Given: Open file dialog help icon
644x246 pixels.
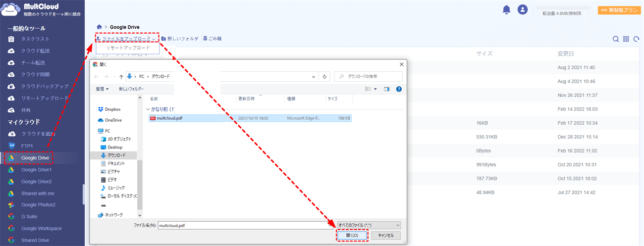Looking at the screenshot, I should (x=399, y=89).
